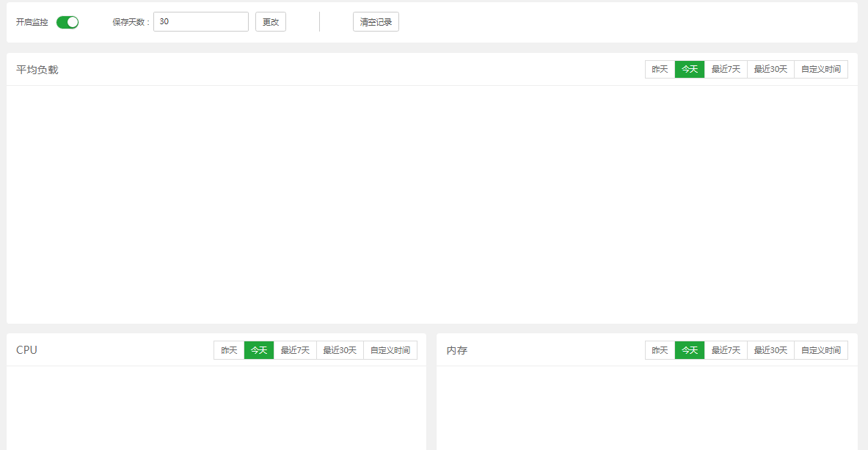
Task: Select 昨天 in the 内存 panel
Action: point(659,350)
